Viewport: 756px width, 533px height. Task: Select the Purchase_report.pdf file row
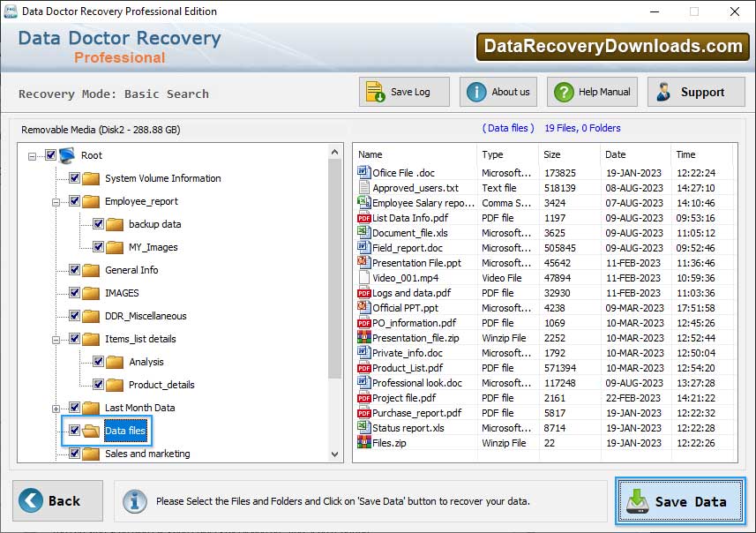(545, 413)
